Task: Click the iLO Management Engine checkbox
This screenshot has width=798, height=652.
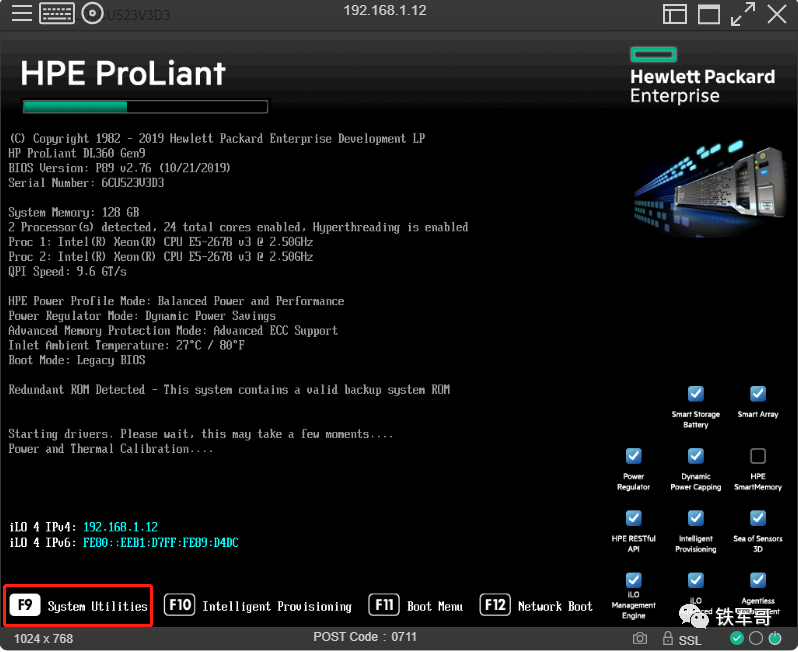Action: click(x=634, y=580)
